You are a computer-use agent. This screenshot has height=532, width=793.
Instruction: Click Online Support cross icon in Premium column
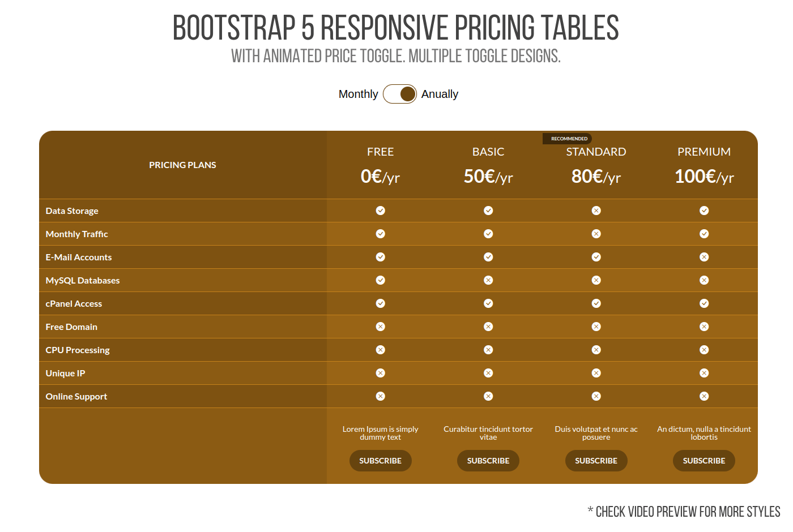[x=704, y=396]
